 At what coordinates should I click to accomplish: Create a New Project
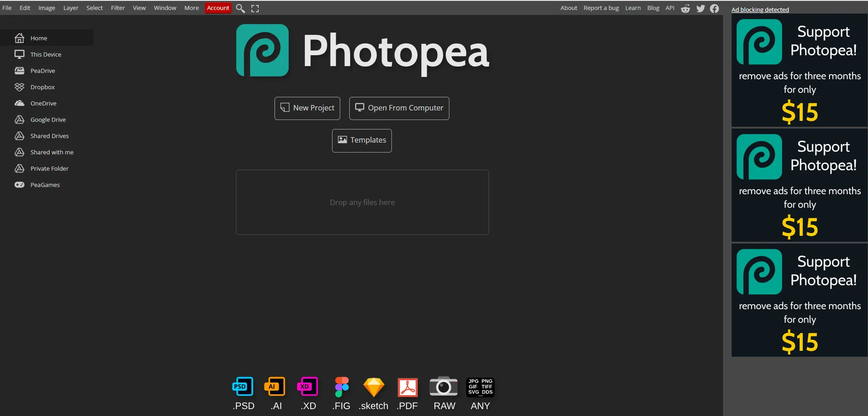307,108
